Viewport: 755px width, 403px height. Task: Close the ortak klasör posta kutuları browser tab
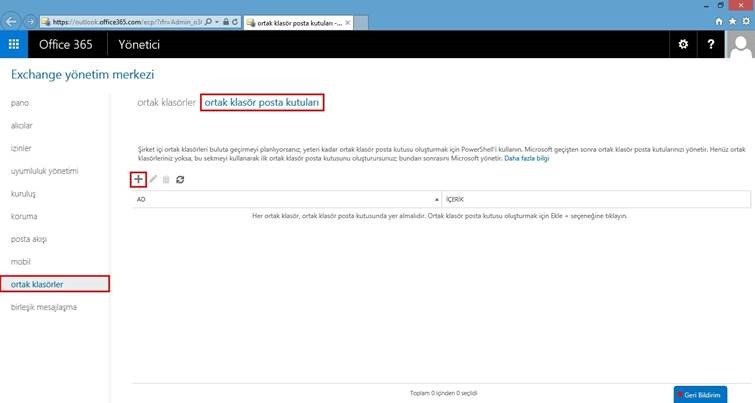(348, 23)
